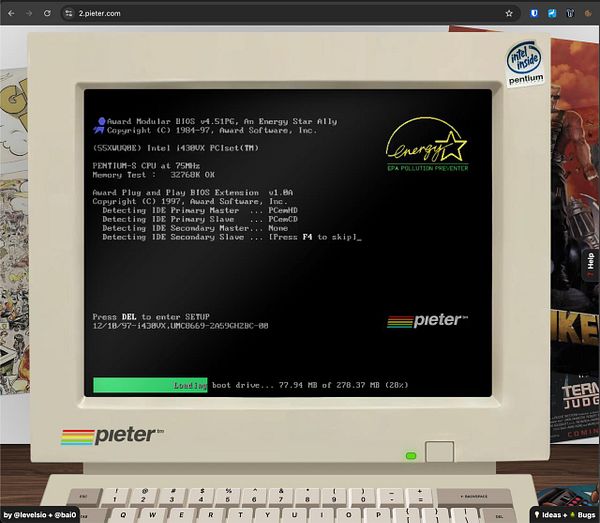This screenshot has width=600, height=523.
Task: Click the DEL key on the keyboard
Action: [x=499, y=516]
